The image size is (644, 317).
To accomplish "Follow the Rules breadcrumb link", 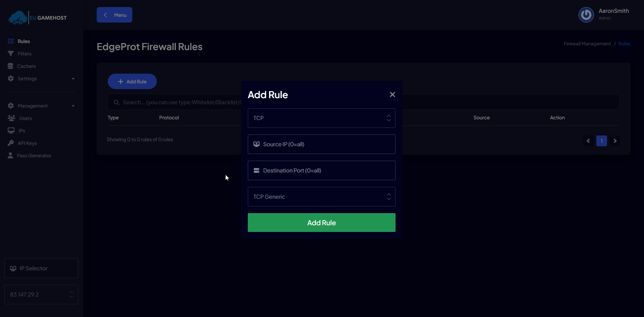I will click(624, 44).
